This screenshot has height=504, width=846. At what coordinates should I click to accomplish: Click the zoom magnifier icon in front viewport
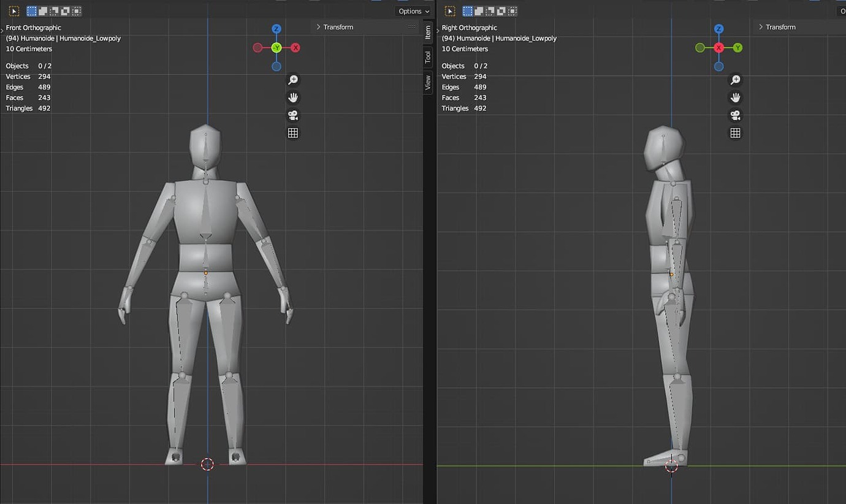pos(293,79)
